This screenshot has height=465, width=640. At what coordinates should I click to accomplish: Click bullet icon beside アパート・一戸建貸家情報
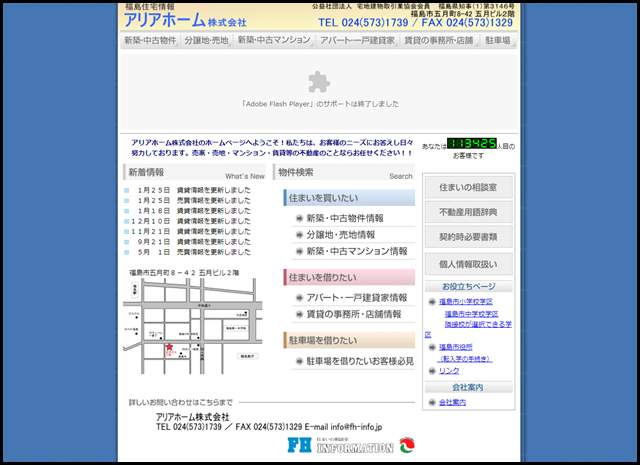300,298
